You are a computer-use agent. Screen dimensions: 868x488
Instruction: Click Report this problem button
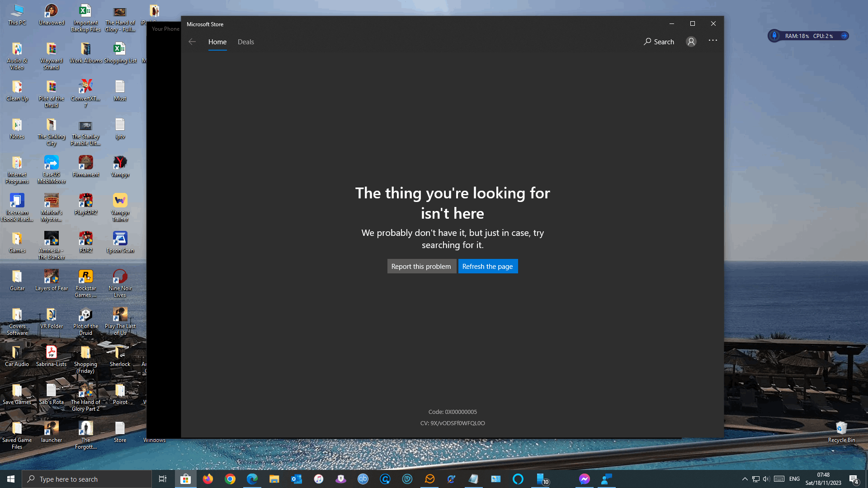point(421,266)
